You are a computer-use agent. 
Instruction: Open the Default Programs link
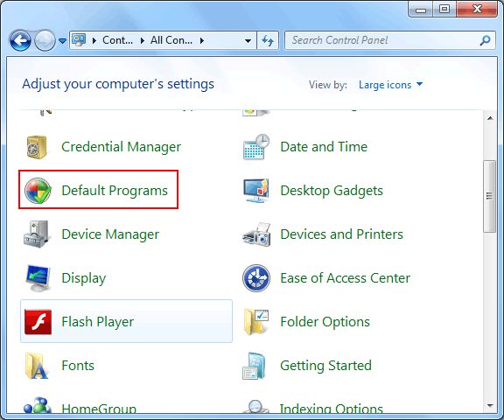115,191
